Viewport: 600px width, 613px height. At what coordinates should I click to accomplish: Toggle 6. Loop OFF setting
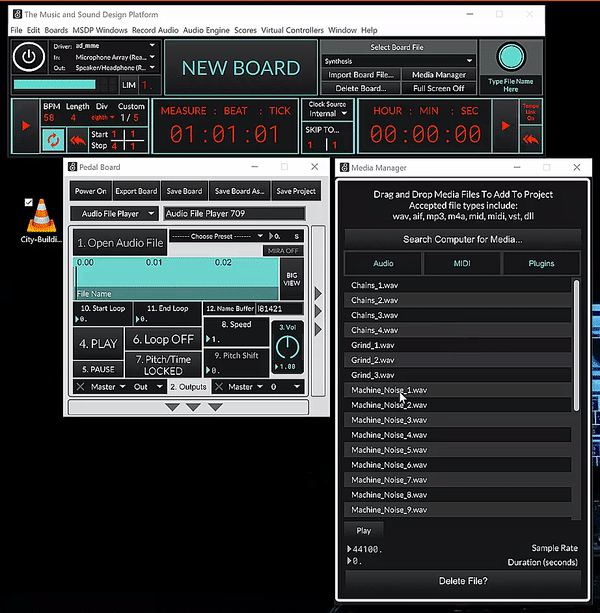(x=163, y=339)
